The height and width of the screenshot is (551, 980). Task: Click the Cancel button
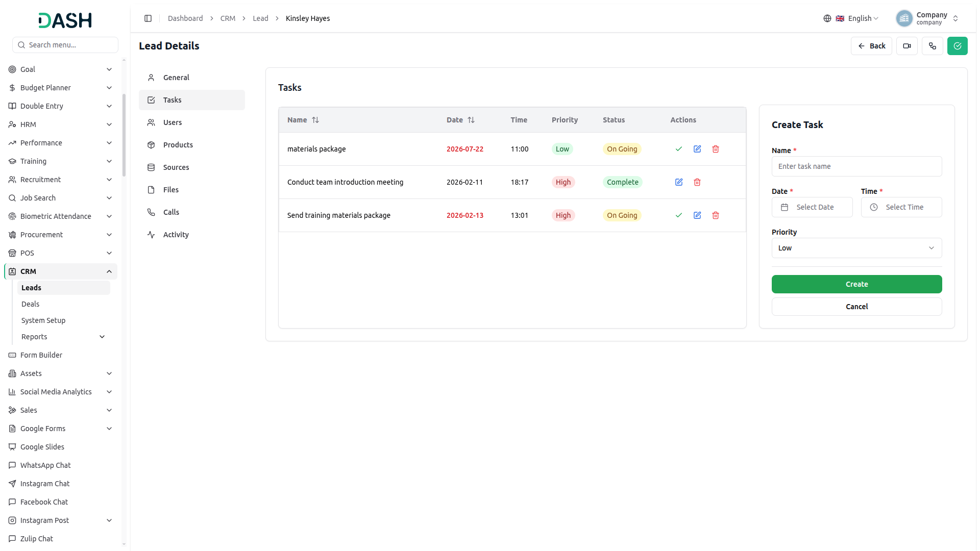(857, 307)
